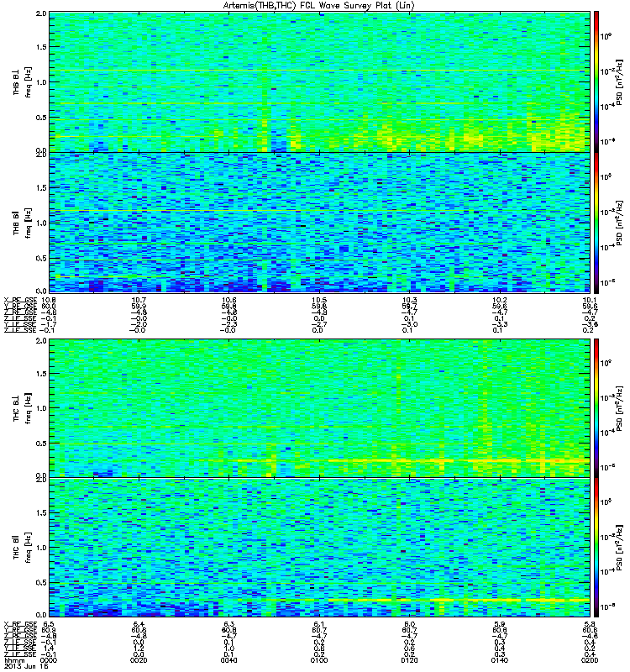
Task: Click the '0000' time tick label
Action: pyautogui.click(x=49, y=660)
